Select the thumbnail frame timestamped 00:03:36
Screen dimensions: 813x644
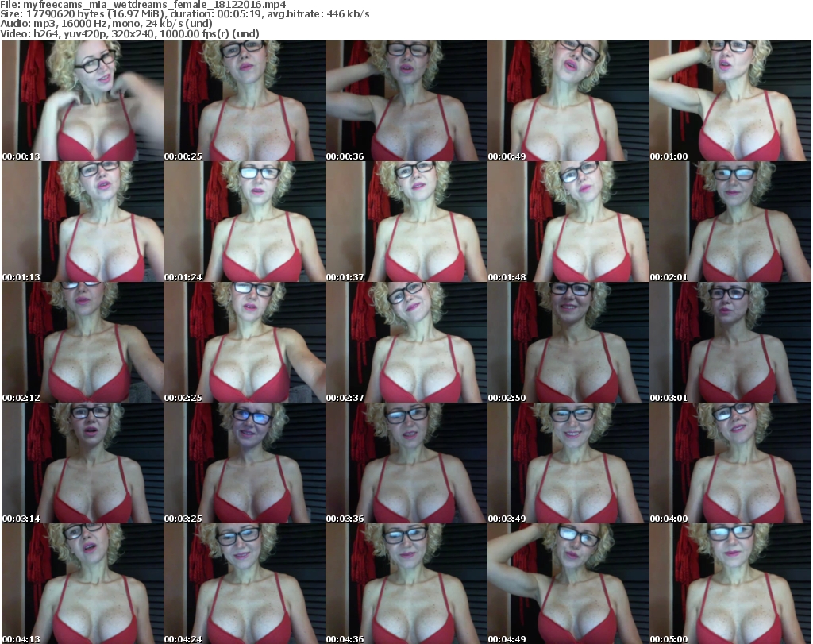406,463
